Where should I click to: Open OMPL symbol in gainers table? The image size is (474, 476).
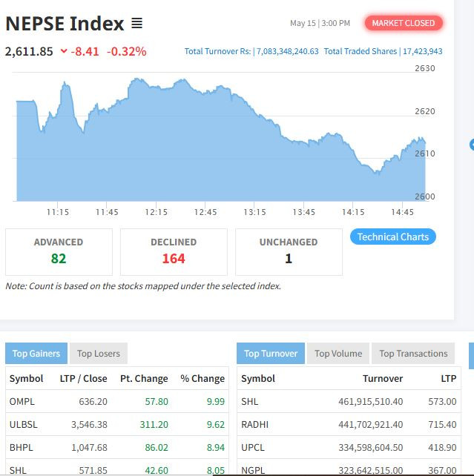(x=22, y=401)
